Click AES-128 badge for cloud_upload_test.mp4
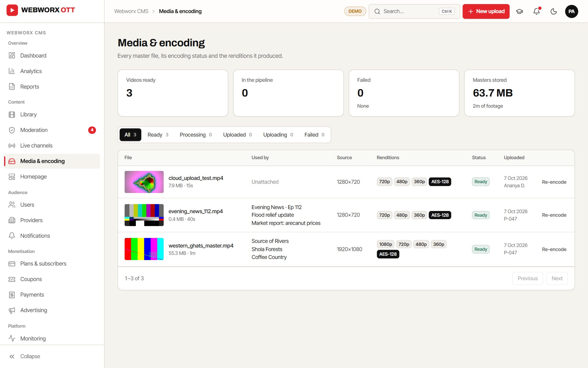588x368 pixels. click(x=440, y=182)
